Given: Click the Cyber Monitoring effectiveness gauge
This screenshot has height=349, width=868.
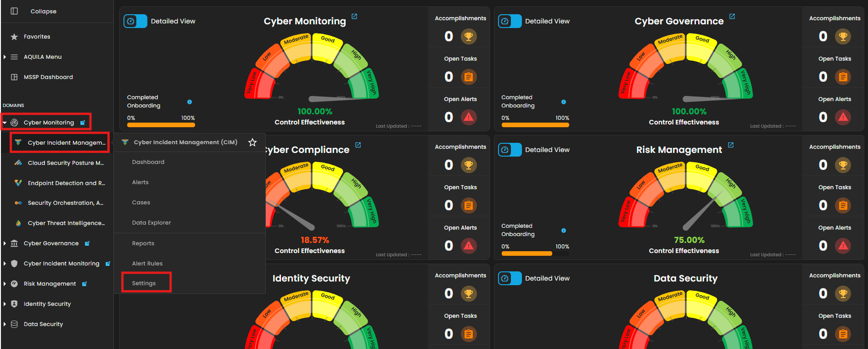Looking at the screenshot, I should (x=312, y=67).
